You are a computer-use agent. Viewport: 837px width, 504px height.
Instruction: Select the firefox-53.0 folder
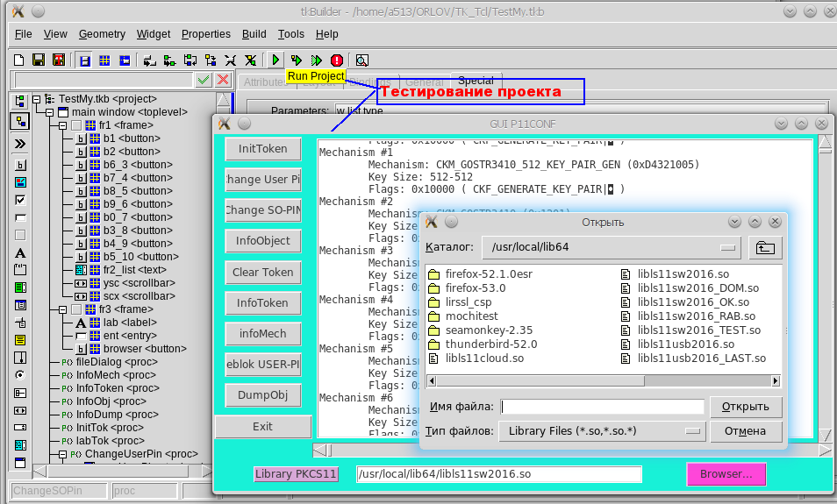[475, 288]
